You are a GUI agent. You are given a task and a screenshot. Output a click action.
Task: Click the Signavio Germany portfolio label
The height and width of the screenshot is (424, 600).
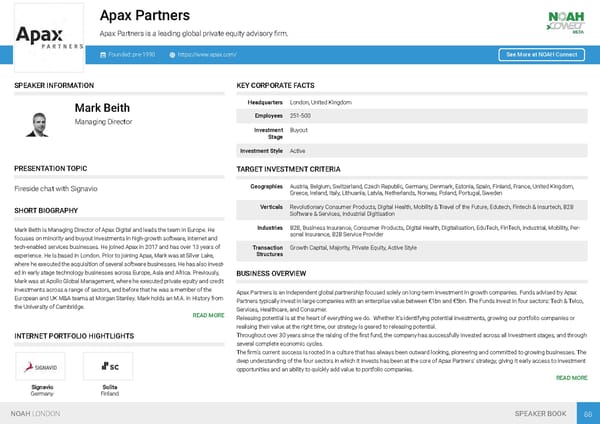(x=42, y=389)
